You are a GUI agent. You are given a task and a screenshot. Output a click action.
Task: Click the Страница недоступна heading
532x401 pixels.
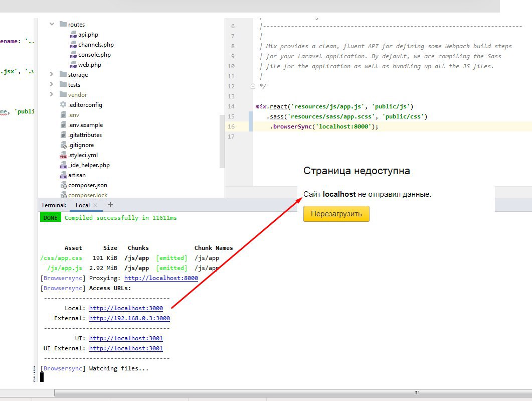(x=357, y=171)
